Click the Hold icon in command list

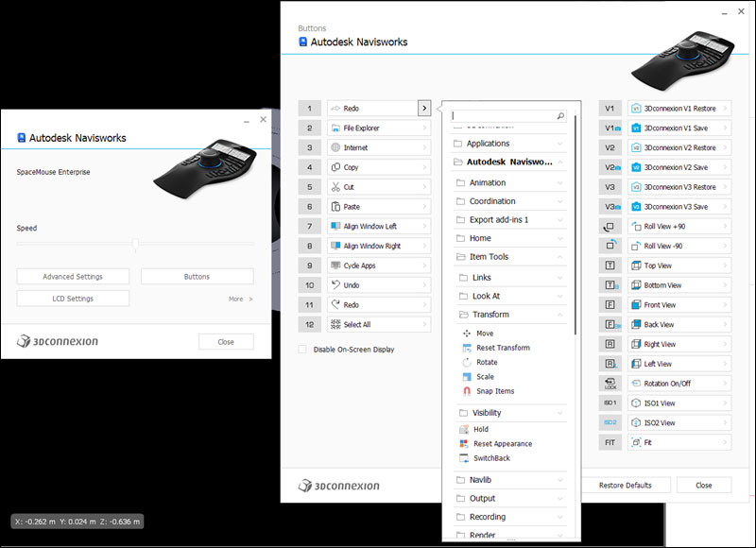(x=464, y=429)
